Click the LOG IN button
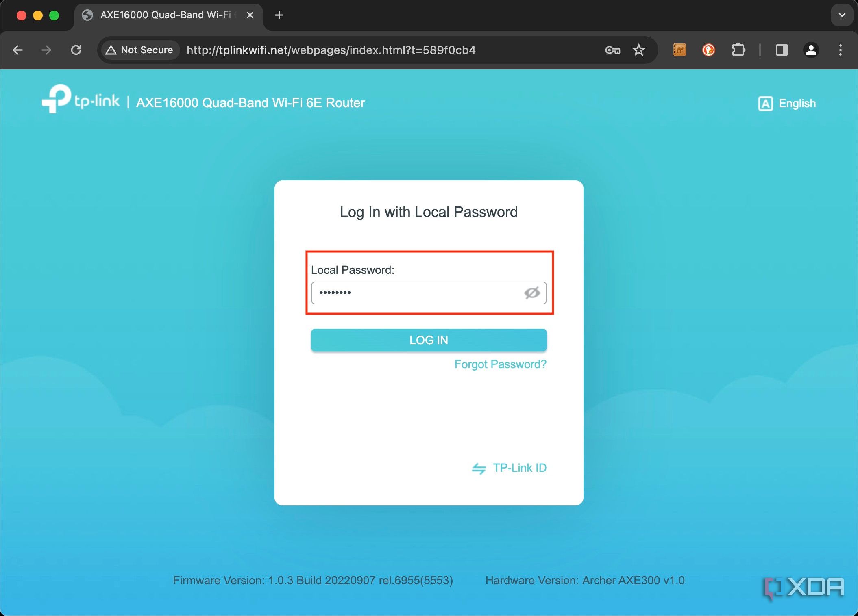This screenshot has width=858, height=616. click(428, 340)
